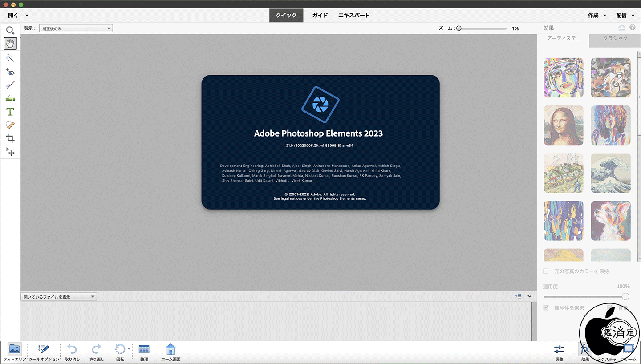Click the 開く open button
The image size is (641, 364).
point(13,15)
